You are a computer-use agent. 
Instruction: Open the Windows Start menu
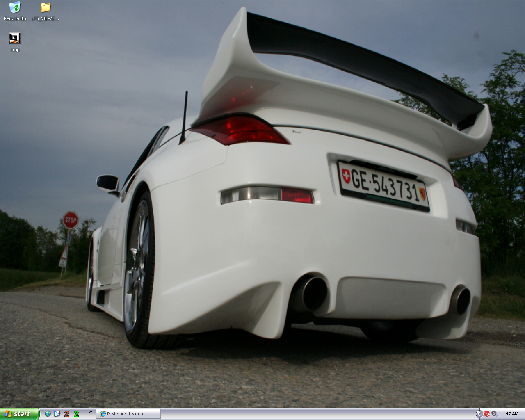[20, 414]
